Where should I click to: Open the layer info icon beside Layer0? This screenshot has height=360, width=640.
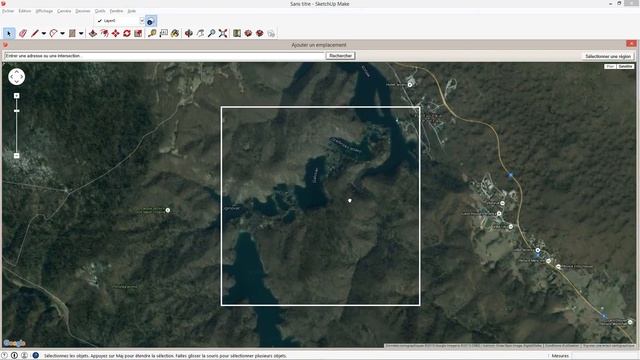[x=151, y=21]
